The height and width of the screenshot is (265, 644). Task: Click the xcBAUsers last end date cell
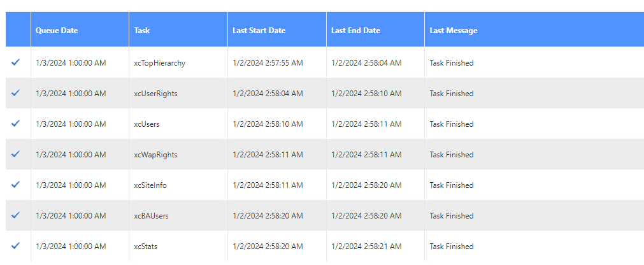pyautogui.click(x=366, y=216)
